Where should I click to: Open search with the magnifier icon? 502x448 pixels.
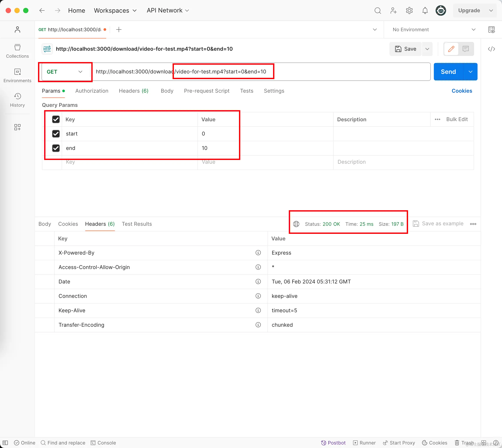click(378, 10)
